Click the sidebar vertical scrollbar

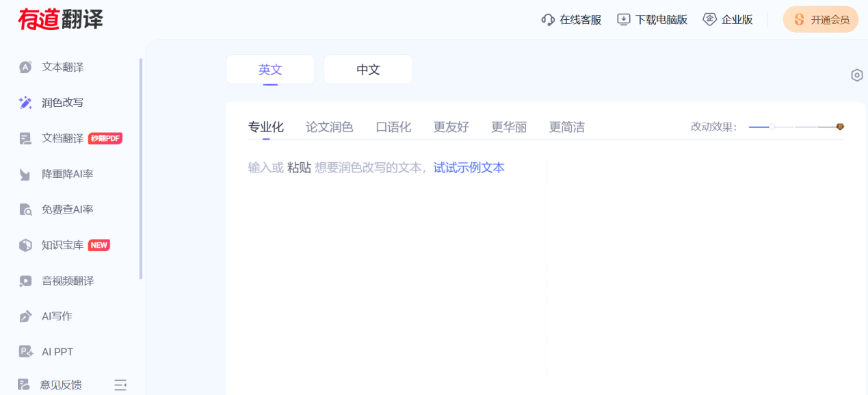click(x=141, y=168)
